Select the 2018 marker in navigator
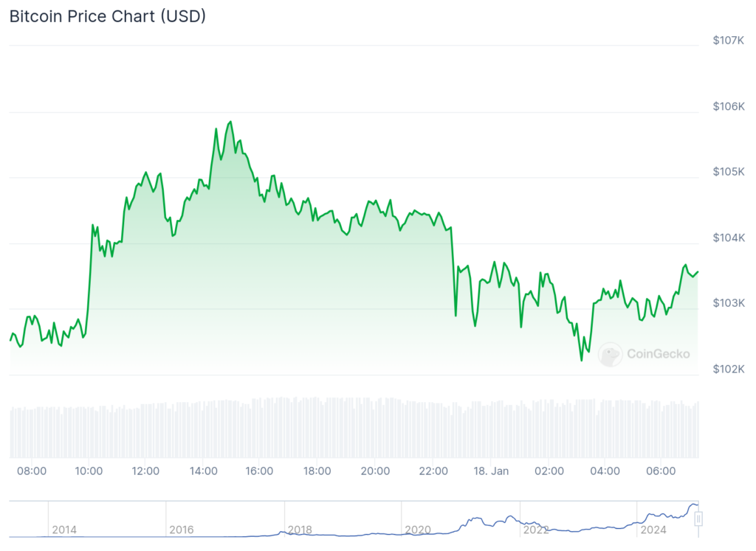 [x=300, y=530]
